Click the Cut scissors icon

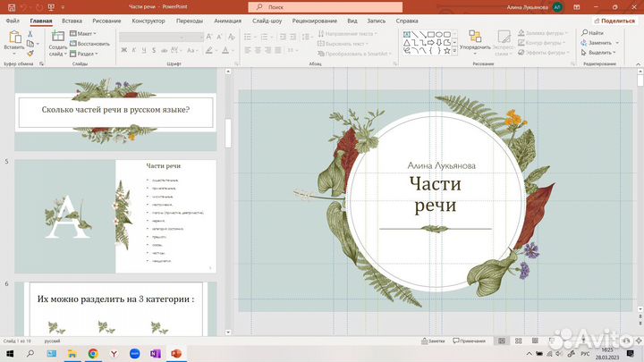point(30,34)
